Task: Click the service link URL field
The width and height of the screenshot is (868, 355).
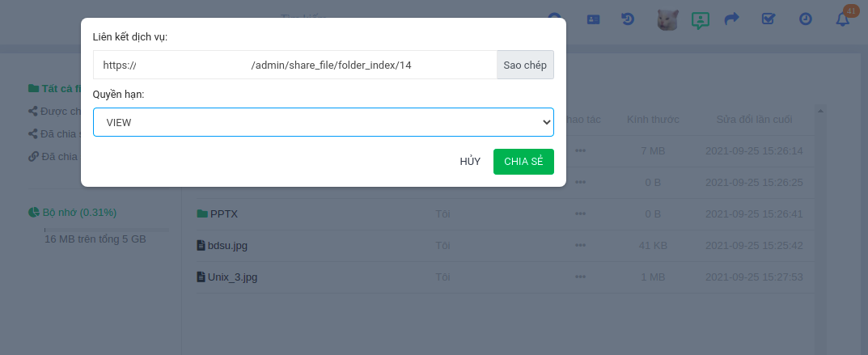Action: tap(294, 65)
